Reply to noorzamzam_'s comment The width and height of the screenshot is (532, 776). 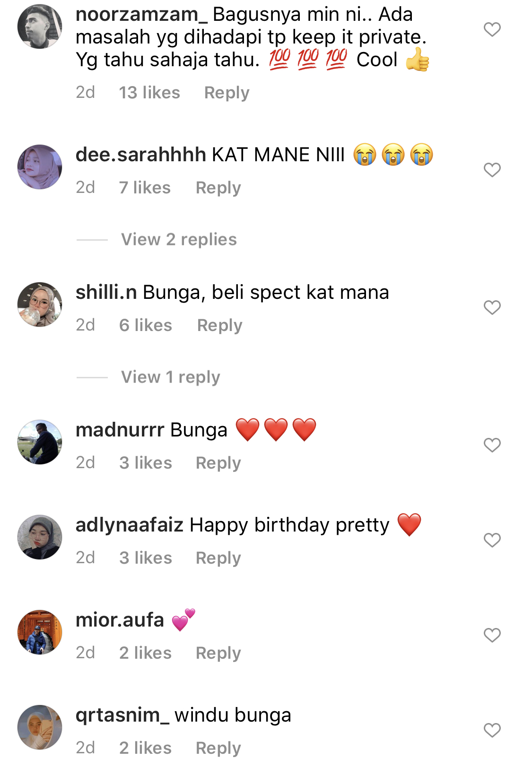pos(227,93)
